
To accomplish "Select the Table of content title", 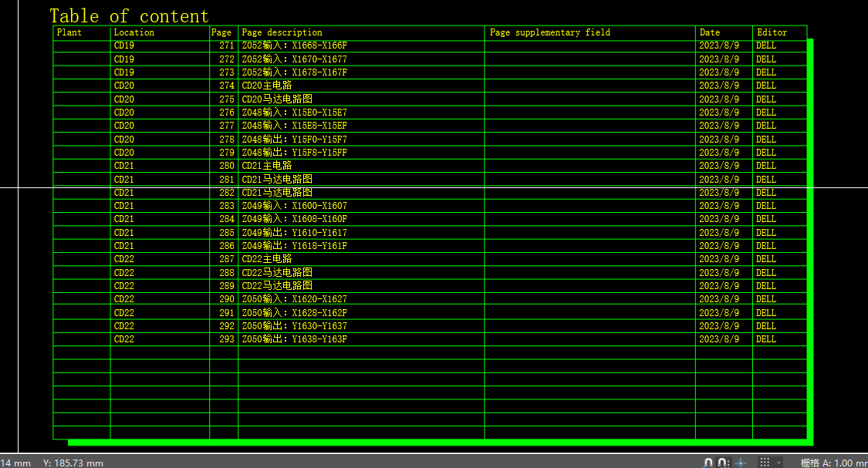I will click(129, 16).
